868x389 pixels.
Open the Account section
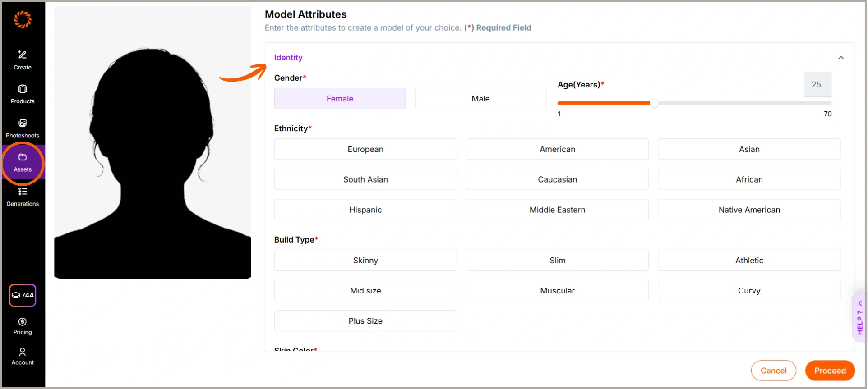click(x=22, y=356)
